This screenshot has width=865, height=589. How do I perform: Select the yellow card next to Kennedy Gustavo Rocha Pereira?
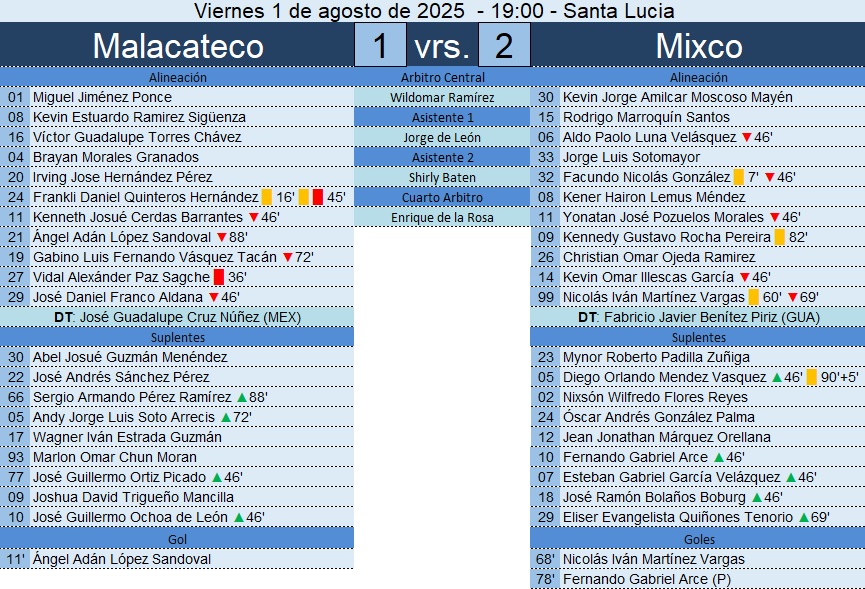click(x=779, y=237)
